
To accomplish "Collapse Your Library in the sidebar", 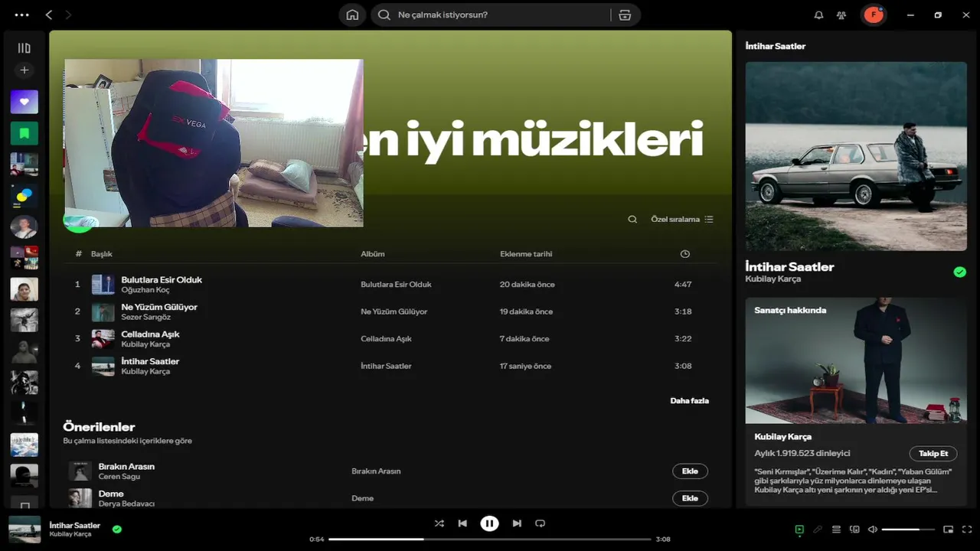I will click(x=24, y=47).
